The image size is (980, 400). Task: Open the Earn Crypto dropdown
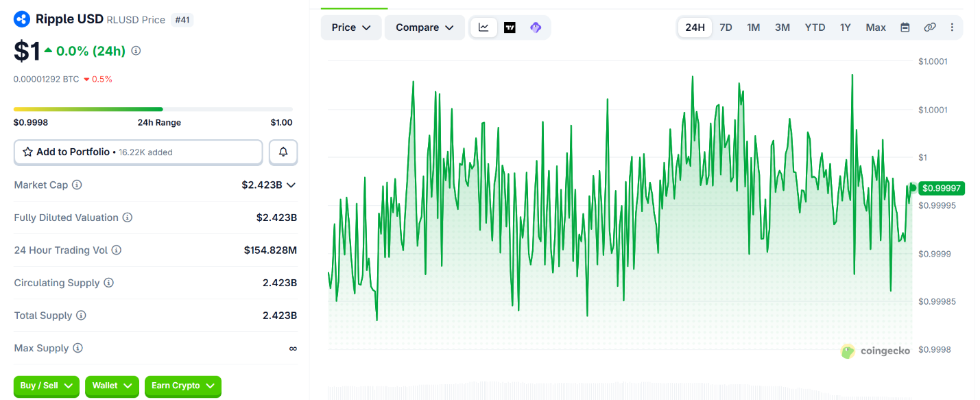click(183, 386)
